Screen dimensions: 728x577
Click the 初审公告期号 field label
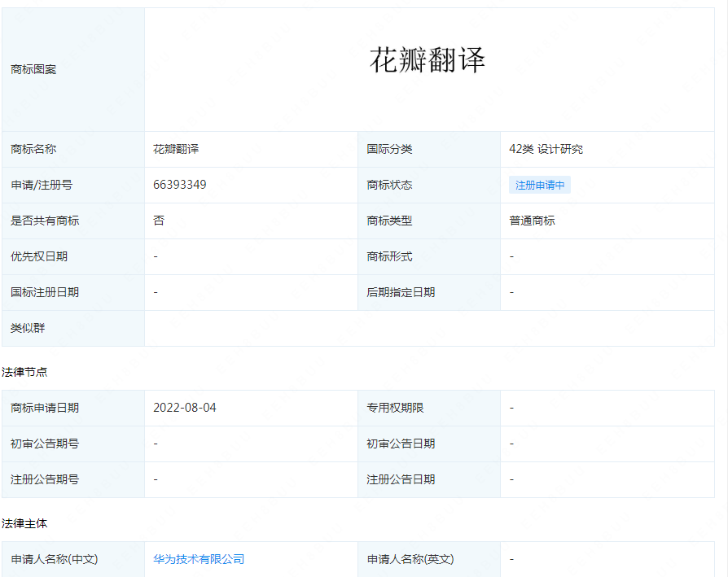point(45,444)
